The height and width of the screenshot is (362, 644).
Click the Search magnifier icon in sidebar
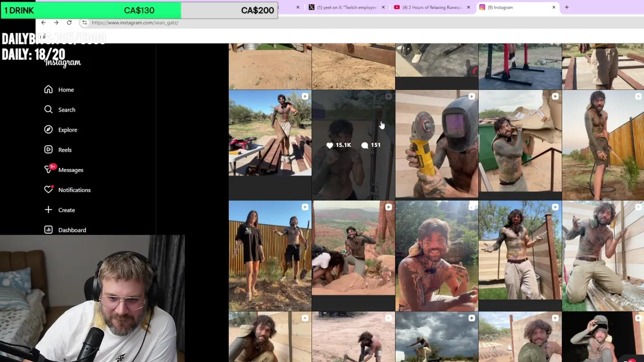tap(48, 110)
